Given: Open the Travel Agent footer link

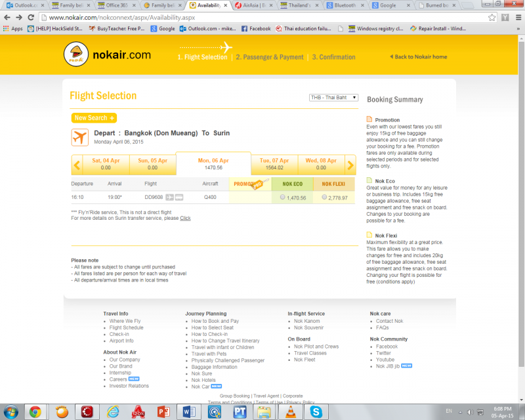Looking at the screenshot, I should pyautogui.click(x=266, y=396).
